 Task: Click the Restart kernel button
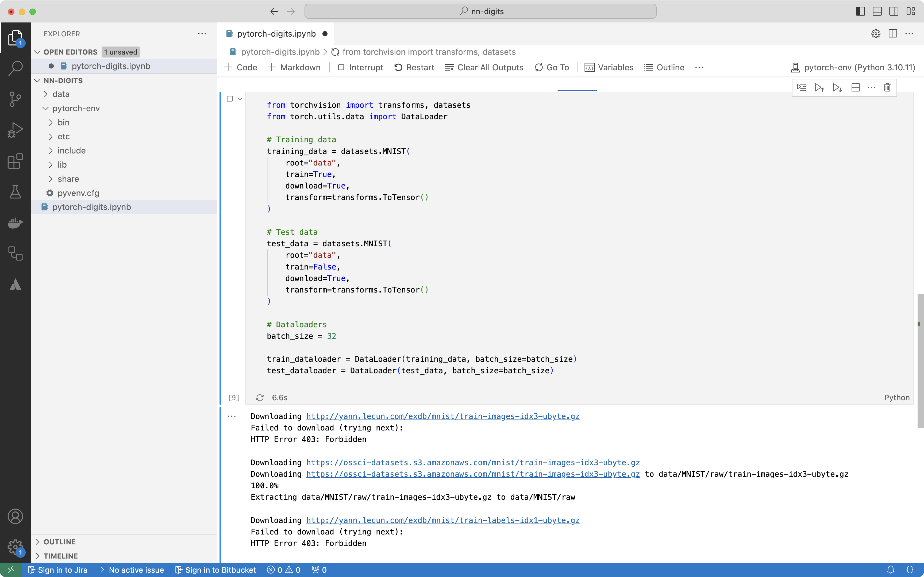[x=413, y=67]
